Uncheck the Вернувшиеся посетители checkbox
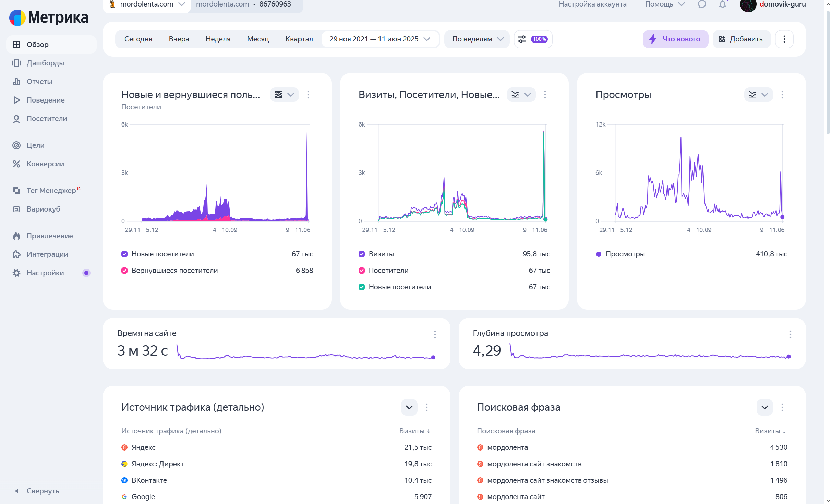The height and width of the screenshot is (504, 832). point(124,271)
